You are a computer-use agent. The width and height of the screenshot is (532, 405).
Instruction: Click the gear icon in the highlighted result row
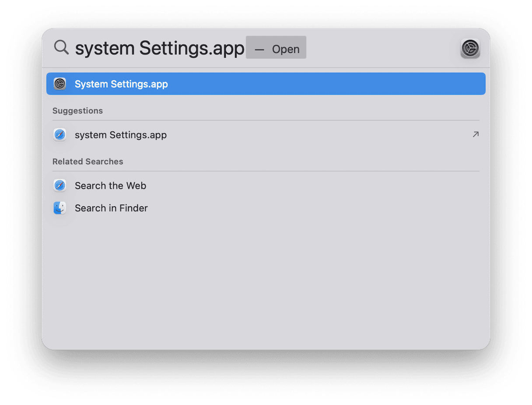click(x=60, y=84)
